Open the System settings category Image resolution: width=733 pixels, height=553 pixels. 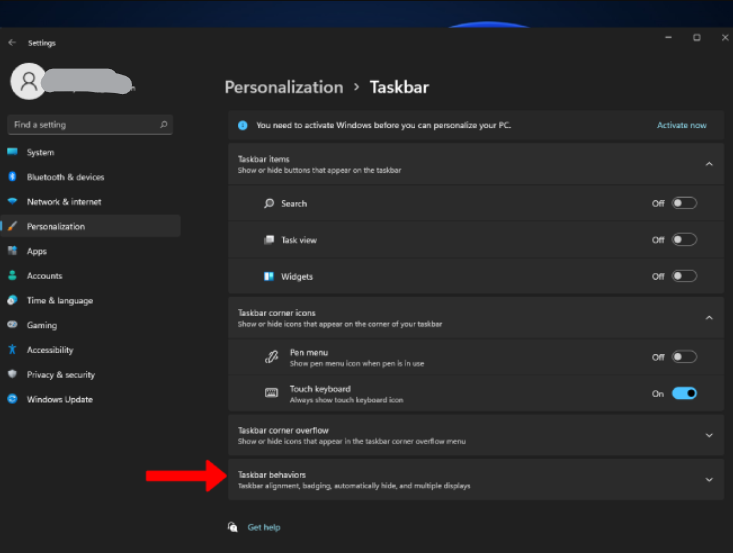click(x=91, y=152)
